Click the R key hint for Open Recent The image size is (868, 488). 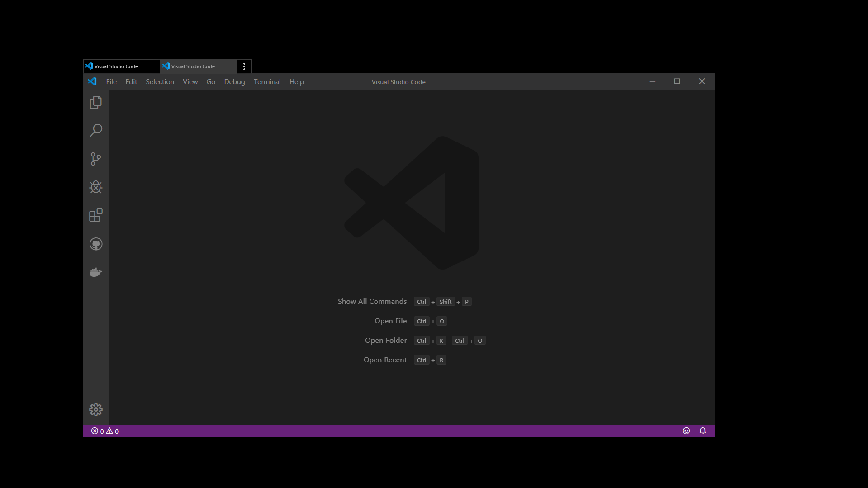pyautogui.click(x=441, y=360)
